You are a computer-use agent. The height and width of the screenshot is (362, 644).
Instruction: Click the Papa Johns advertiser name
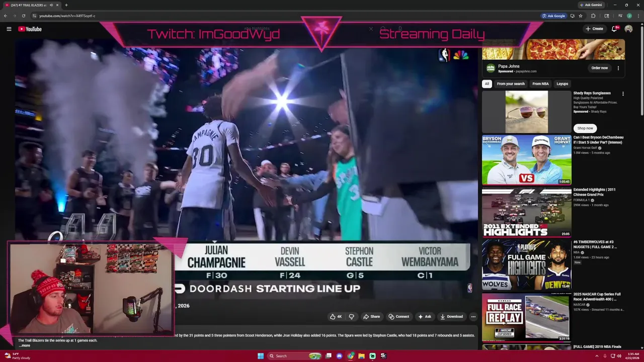[509, 66]
